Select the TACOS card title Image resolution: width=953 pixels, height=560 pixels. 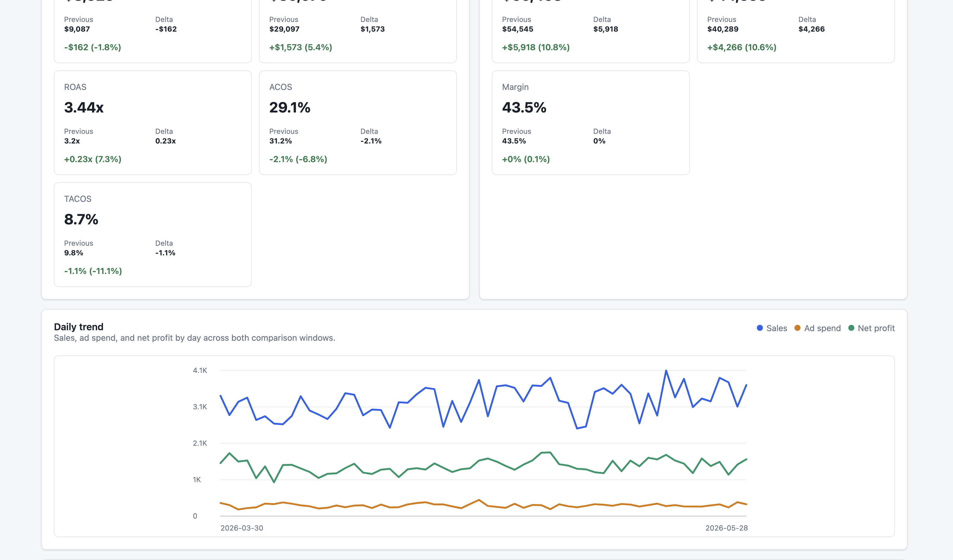[x=78, y=199]
